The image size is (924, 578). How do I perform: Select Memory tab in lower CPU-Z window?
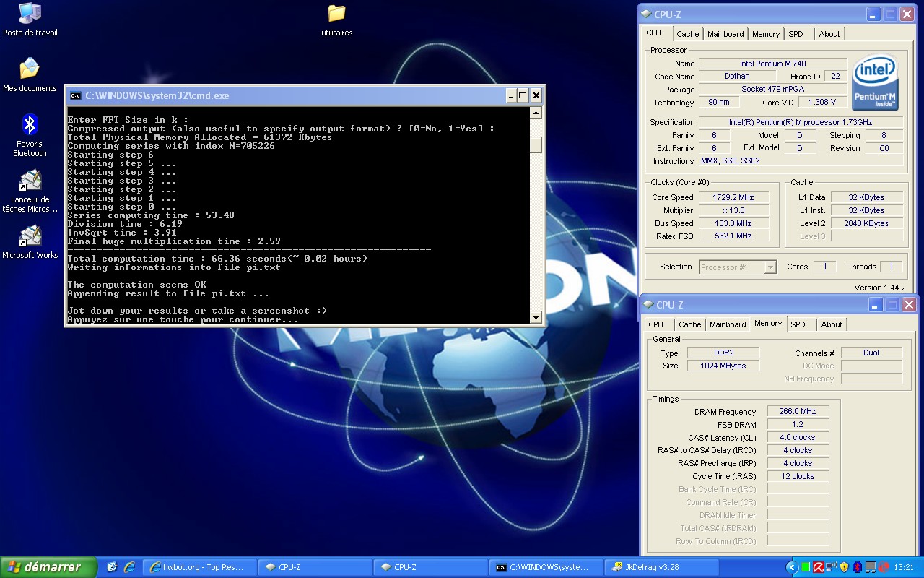click(768, 323)
